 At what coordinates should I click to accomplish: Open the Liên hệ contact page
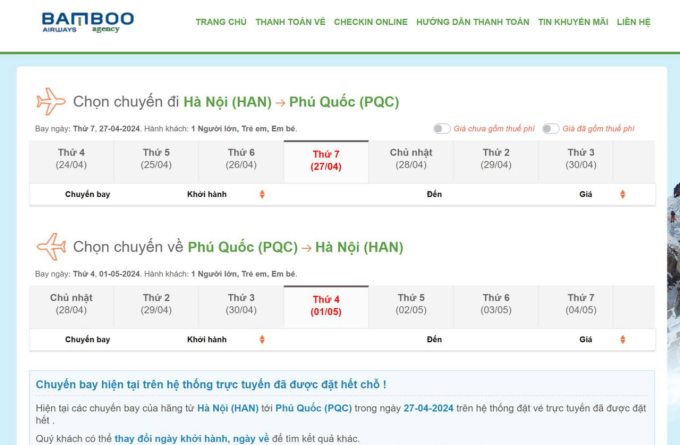point(633,21)
